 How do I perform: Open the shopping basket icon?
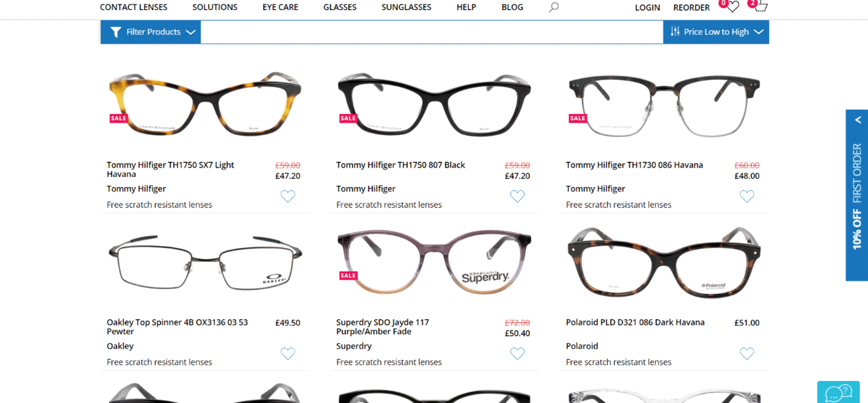761,6
